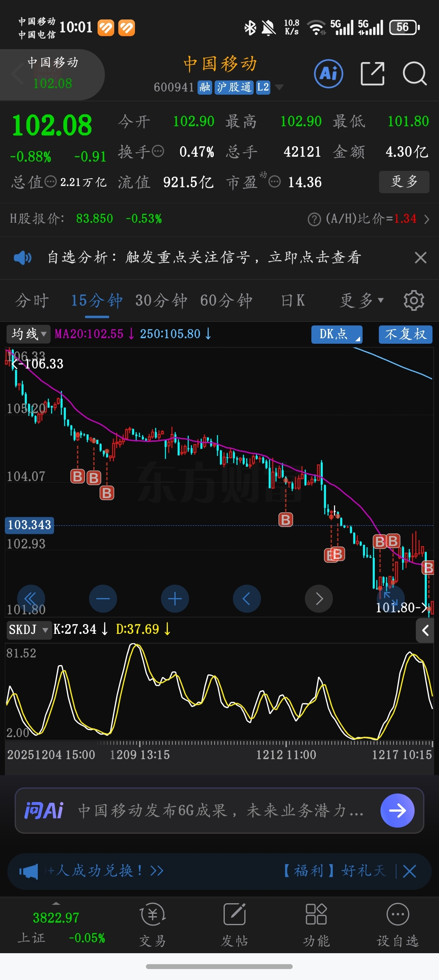Viewport: 439px width, 980px height.
Task: Tap MA20:102.55 indicator value
Action: pyautogui.click(x=89, y=334)
